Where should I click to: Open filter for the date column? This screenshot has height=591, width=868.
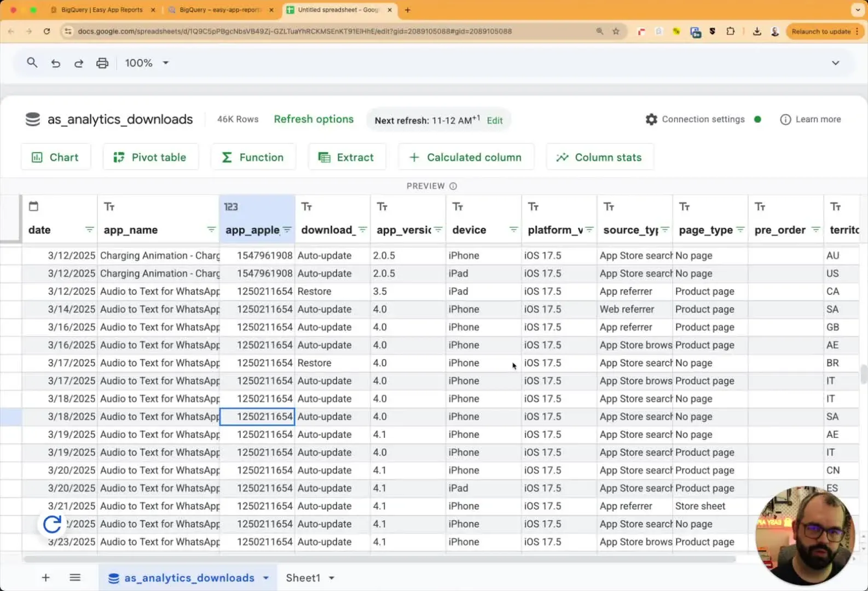(x=90, y=230)
